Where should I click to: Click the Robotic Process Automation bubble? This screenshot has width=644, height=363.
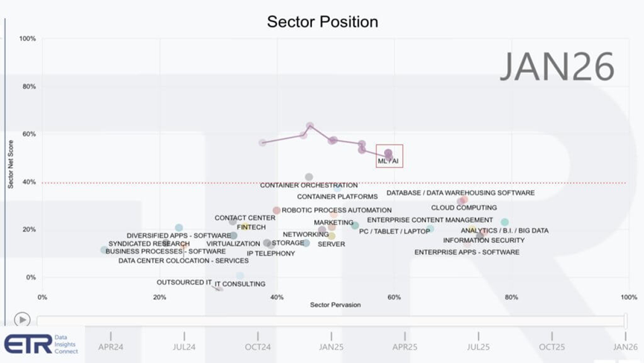(x=277, y=211)
